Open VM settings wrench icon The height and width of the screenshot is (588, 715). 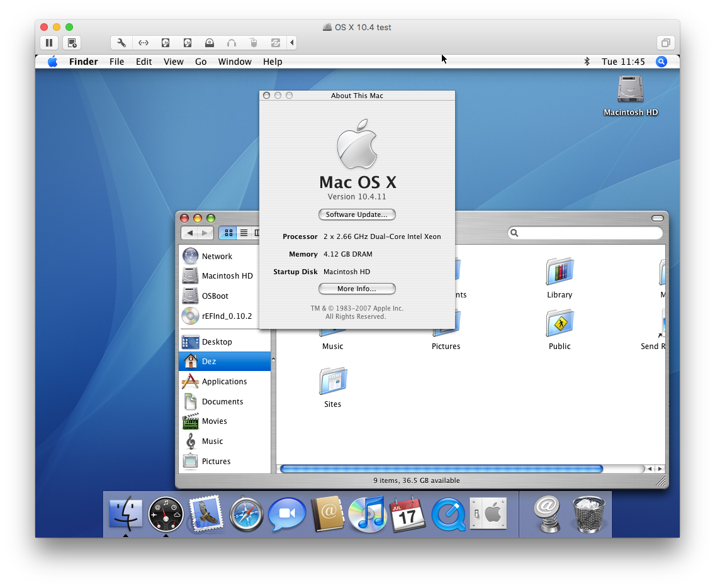(121, 43)
